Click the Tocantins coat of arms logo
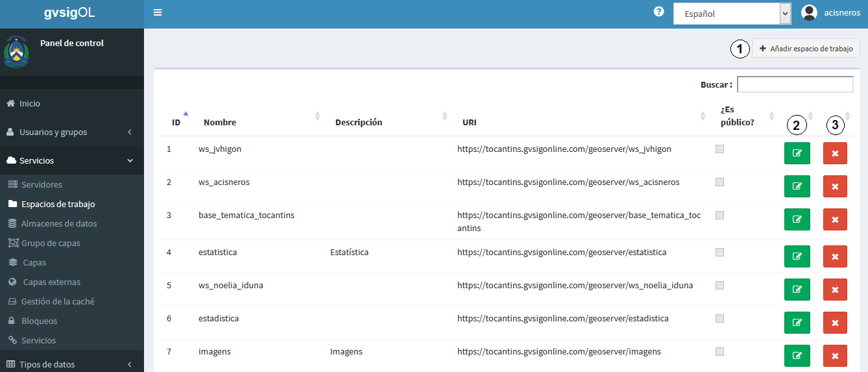Viewport: 868px width, 372px height. pos(16,53)
